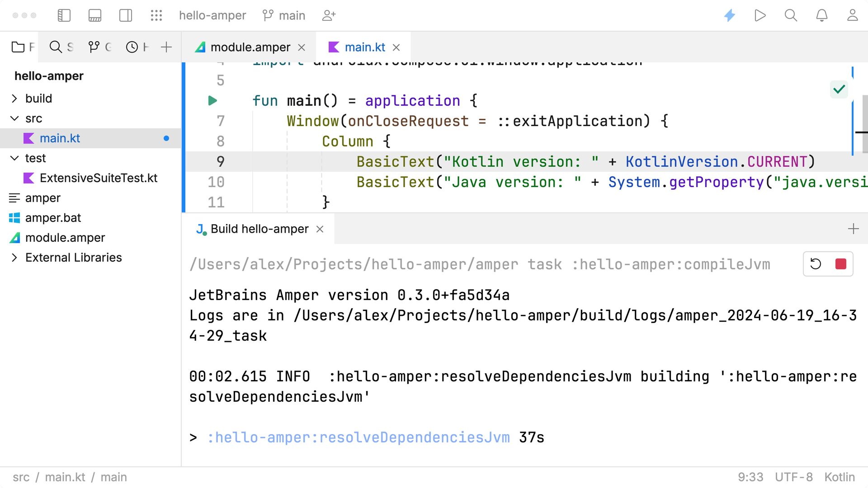Screen dimensions: 868x488
Task: Open main.kt in the file tree
Action: point(90,138)
